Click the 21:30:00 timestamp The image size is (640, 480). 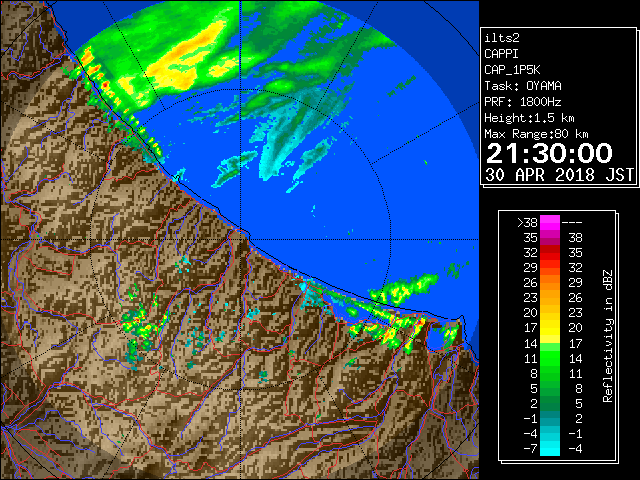pos(549,153)
